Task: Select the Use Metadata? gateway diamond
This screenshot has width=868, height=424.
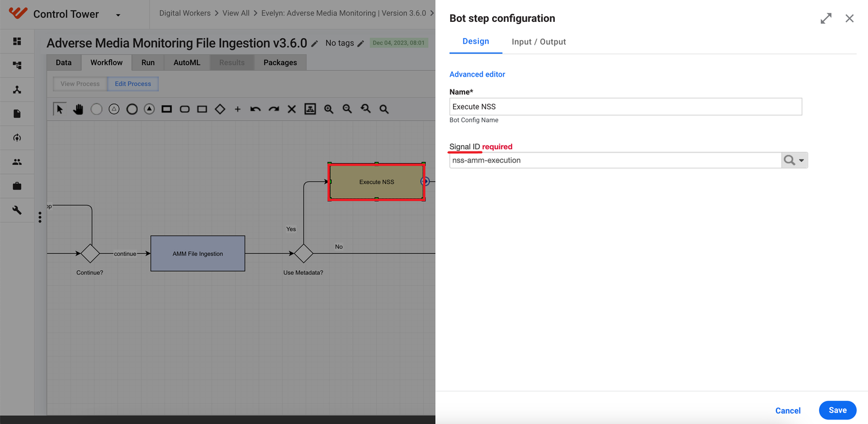Action: [303, 253]
